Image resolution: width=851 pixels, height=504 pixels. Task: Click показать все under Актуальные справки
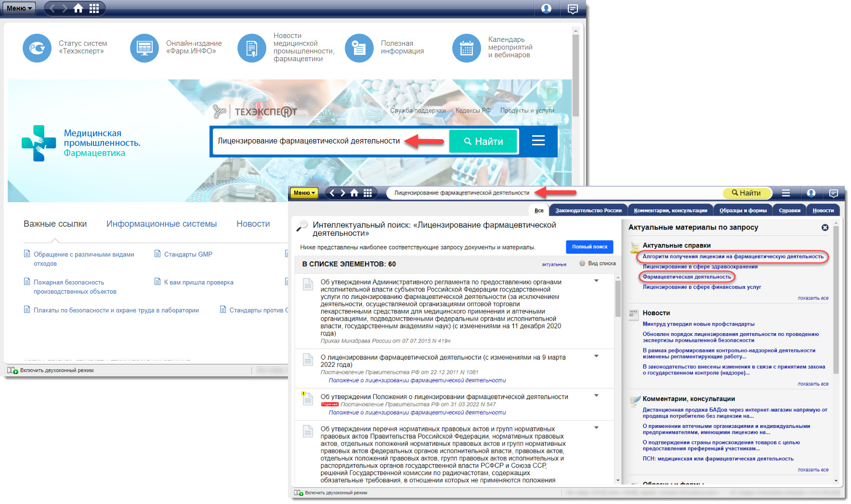[x=813, y=298]
